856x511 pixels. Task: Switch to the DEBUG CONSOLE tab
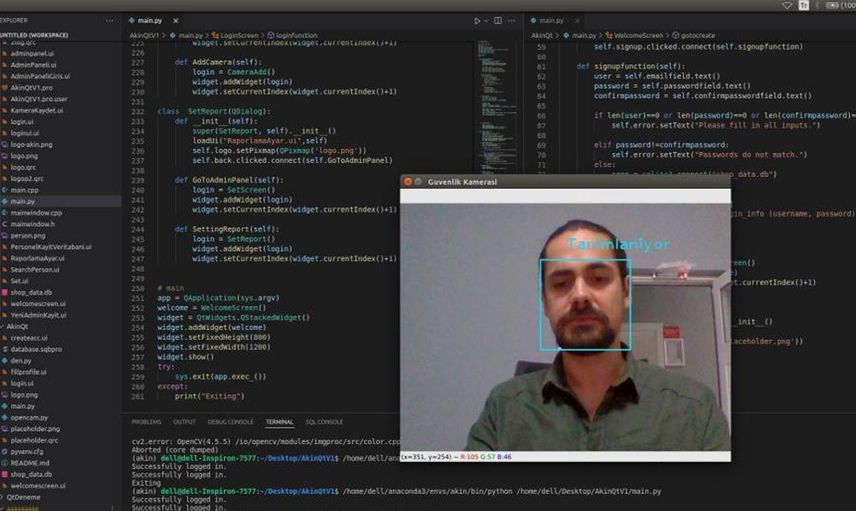point(230,422)
